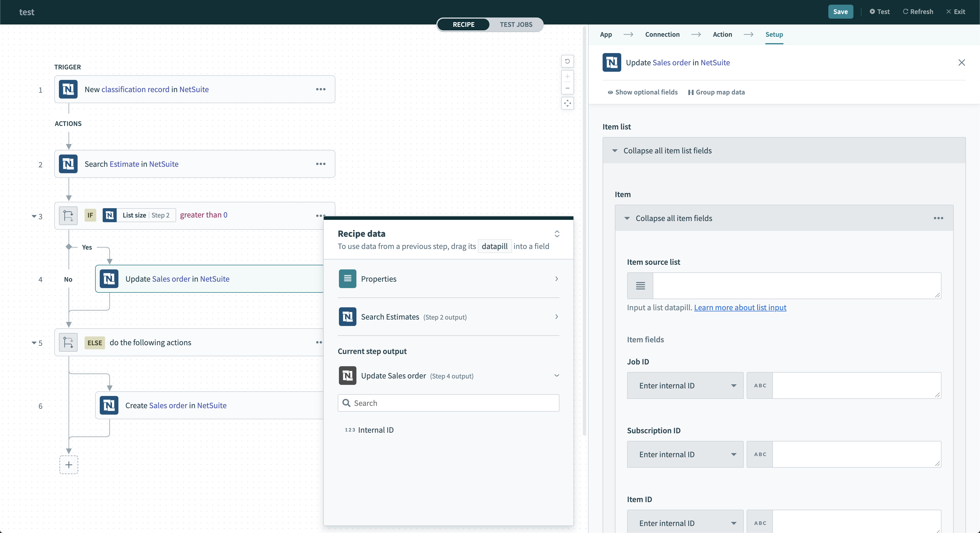This screenshot has height=533, width=980.
Task: Collapse all item list fields
Action: coord(667,150)
